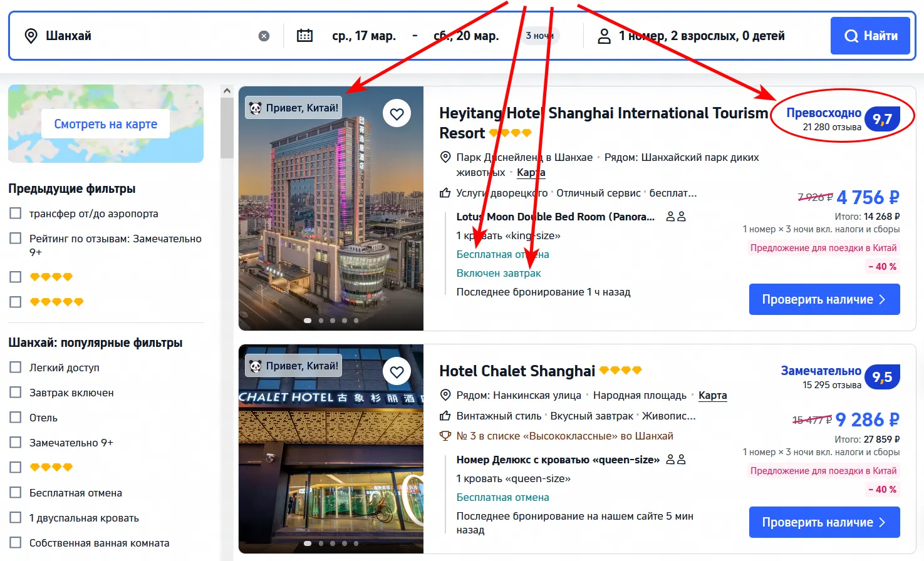
Task: Tick трансфер от/до аэропорта checkbox
Action: 16,214
